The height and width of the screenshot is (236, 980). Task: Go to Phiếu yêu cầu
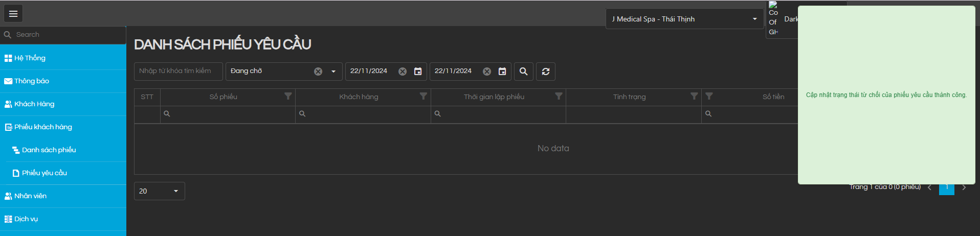pyautogui.click(x=66, y=173)
